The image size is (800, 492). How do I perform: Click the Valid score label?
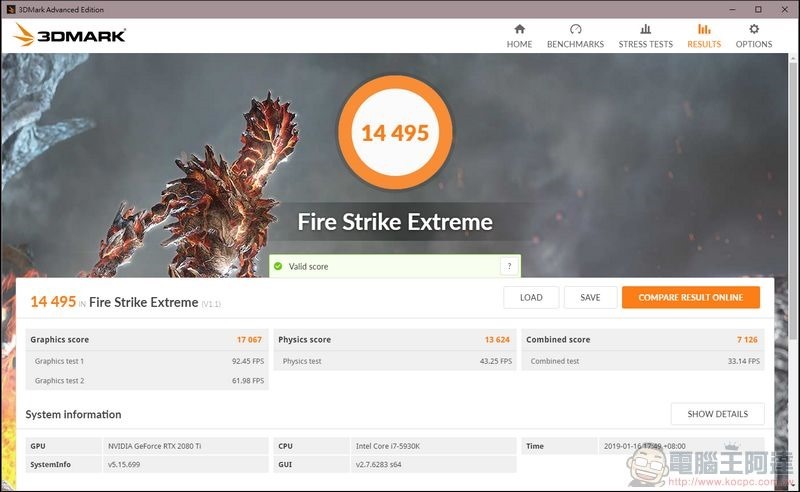tap(308, 266)
